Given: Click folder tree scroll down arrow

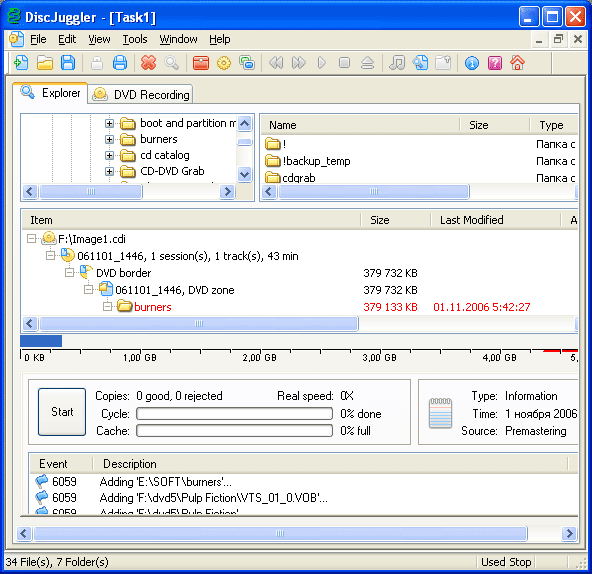Looking at the screenshot, I should pos(245,174).
